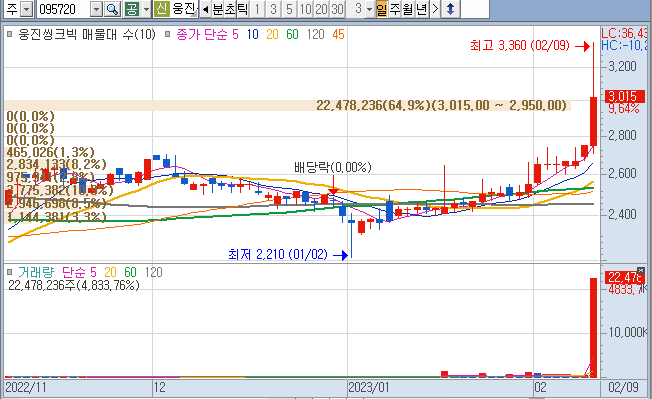Open the custom interval dropdown showing 3

tap(369, 9)
